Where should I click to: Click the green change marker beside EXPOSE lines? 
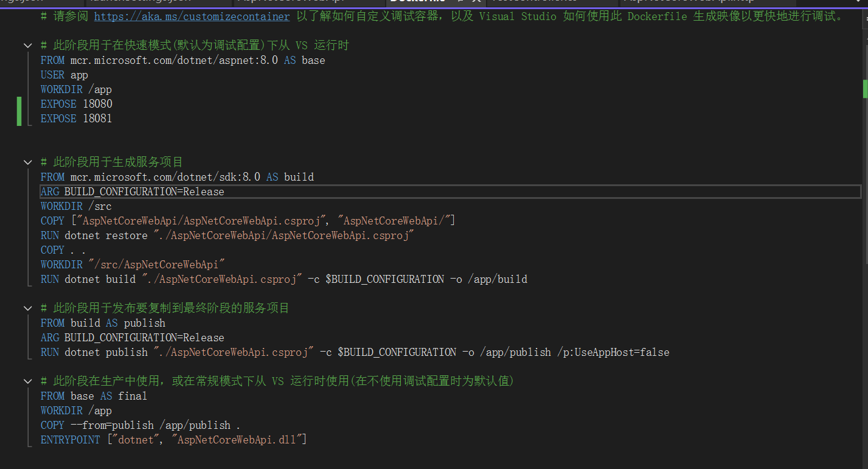point(19,111)
